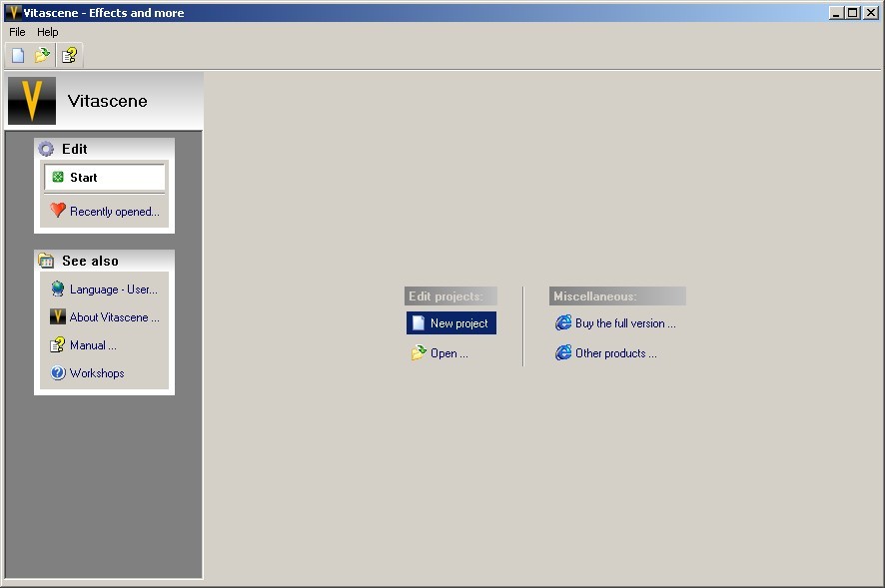
Task: Click the Vitascene title bar app icon
Action: click(x=13, y=12)
